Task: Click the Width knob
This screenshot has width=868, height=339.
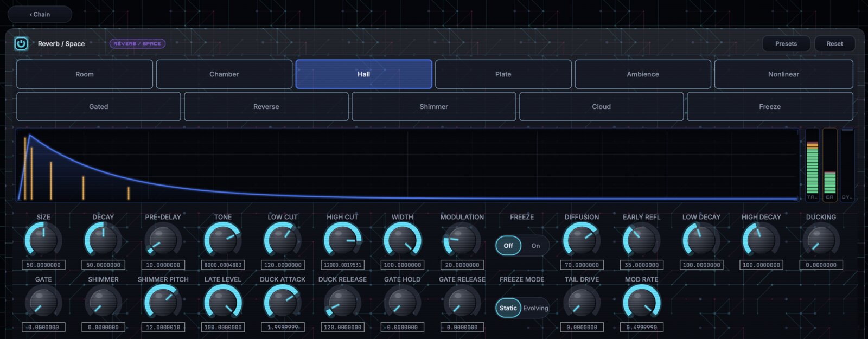Action: pos(402,240)
